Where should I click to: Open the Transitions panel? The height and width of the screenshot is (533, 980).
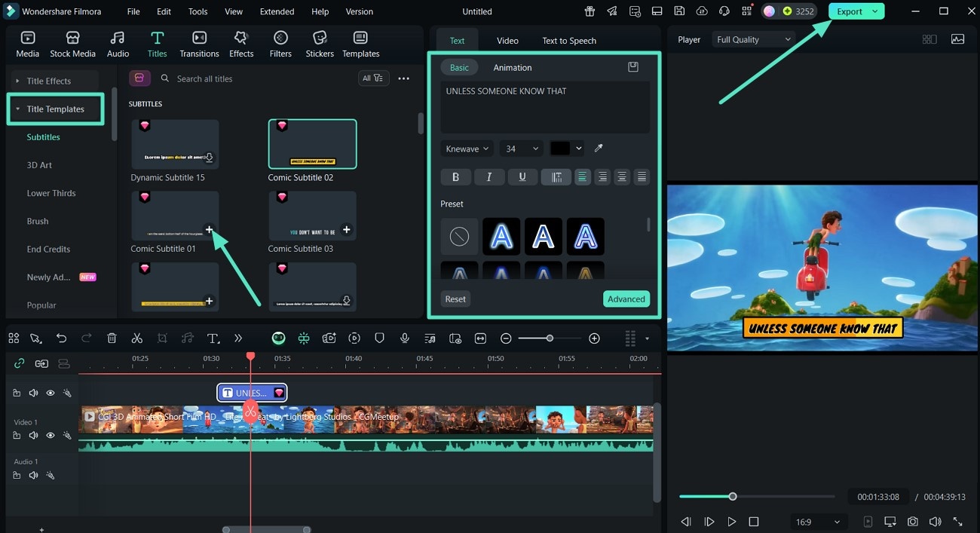pyautogui.click(x=199, y=44)
